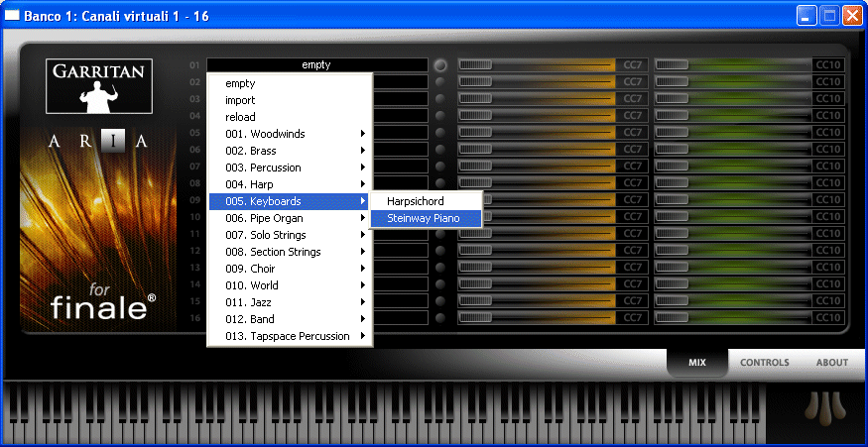
Task: Click the sustain pedals icon
Action: [x=816, y=407]
